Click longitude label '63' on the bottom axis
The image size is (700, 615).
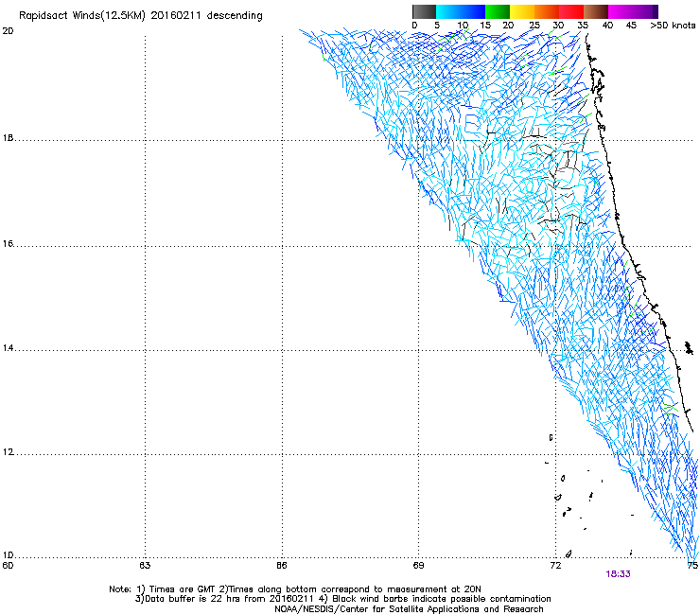(145, 566)
